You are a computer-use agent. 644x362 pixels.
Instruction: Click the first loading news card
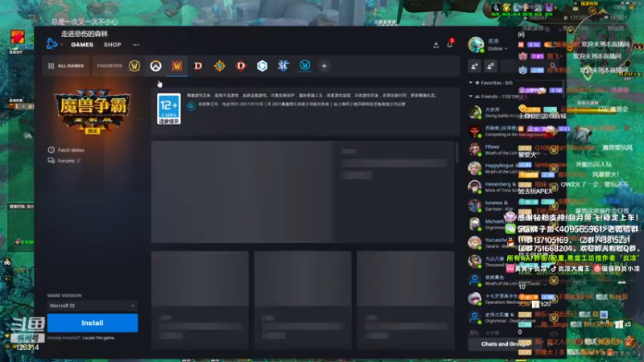200,300
